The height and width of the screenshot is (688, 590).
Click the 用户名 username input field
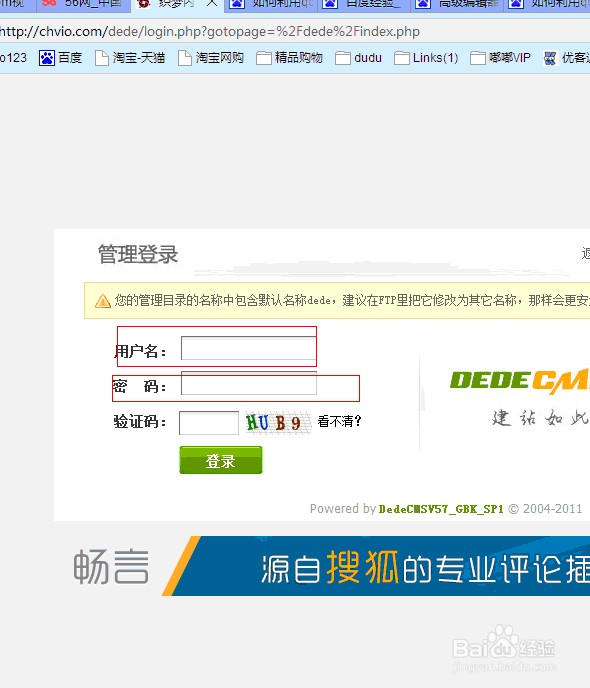pyautogui.click(x=249, y=348)
